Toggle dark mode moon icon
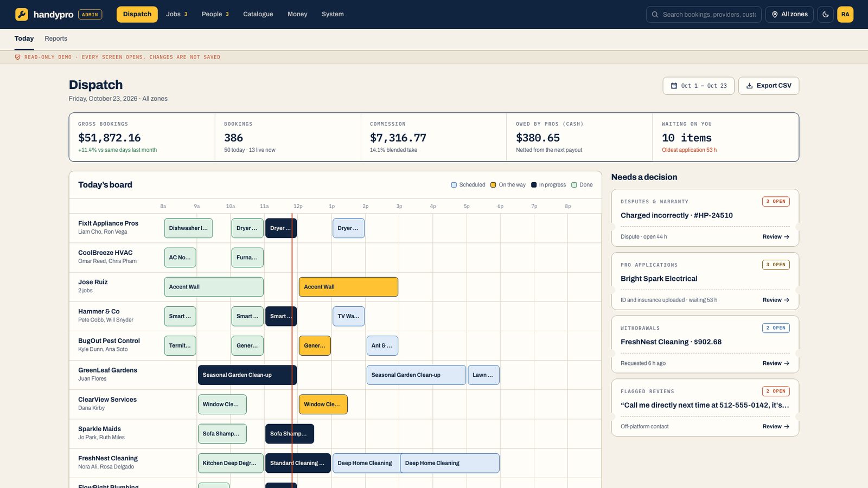This screenshot has height=488, width=868. click(x=826, y=14)
